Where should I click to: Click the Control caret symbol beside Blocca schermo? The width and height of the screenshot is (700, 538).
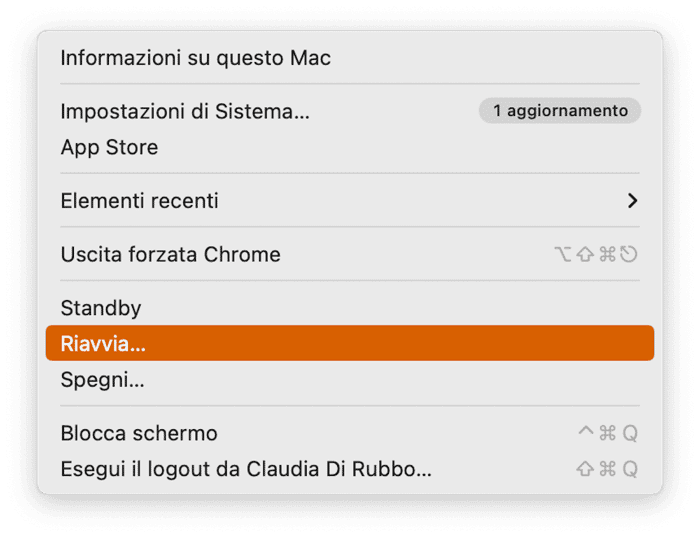586,431
